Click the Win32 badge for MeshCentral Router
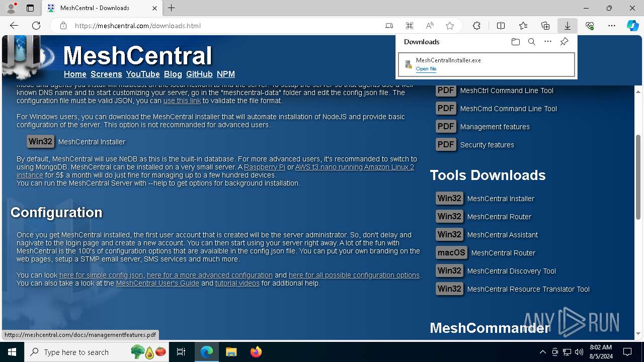This screenshot has height=362, width=644. [x=449, y=217]
